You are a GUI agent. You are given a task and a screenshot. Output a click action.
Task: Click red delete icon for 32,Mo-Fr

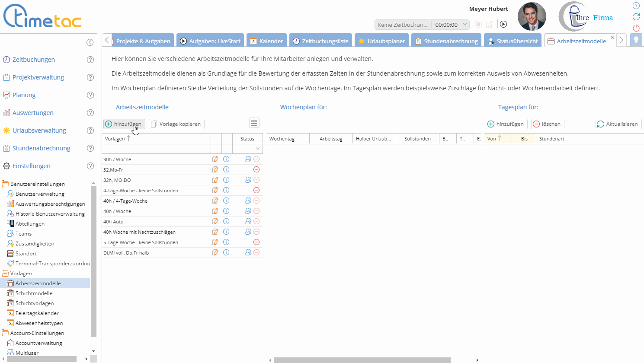[x=256, y=169]
